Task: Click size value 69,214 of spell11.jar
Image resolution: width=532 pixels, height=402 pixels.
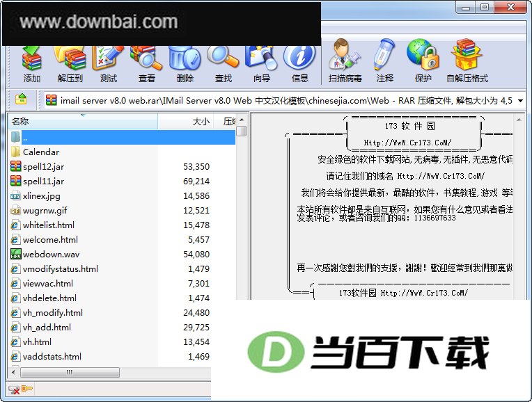Action: (x=196, y=182)
